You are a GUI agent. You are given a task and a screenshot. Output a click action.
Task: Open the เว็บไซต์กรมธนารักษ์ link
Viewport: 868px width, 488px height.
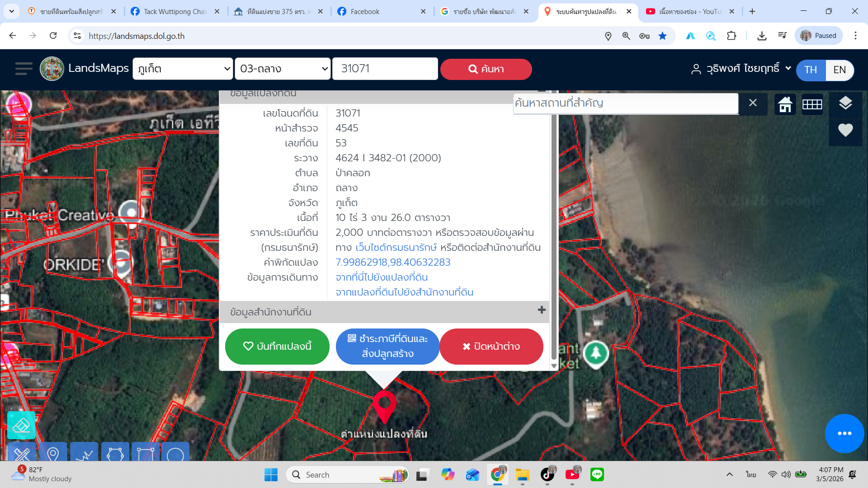(x=396, y=248)
